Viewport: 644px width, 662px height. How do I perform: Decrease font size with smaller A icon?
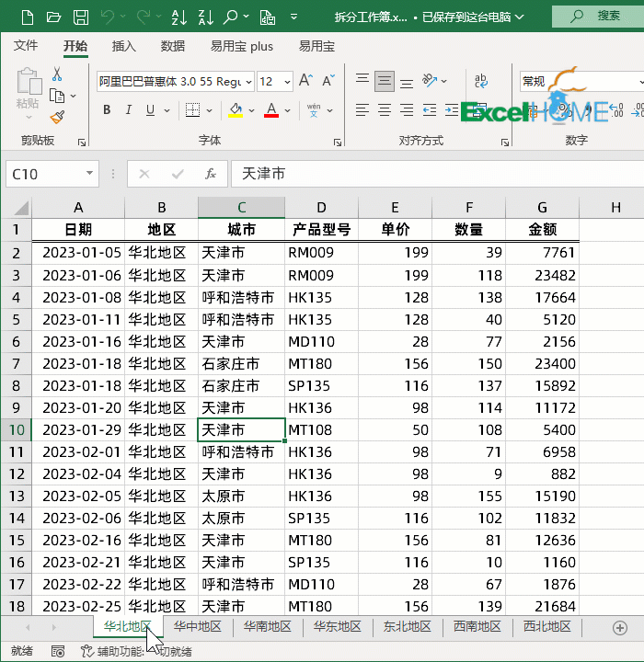(x=328, y=80)
